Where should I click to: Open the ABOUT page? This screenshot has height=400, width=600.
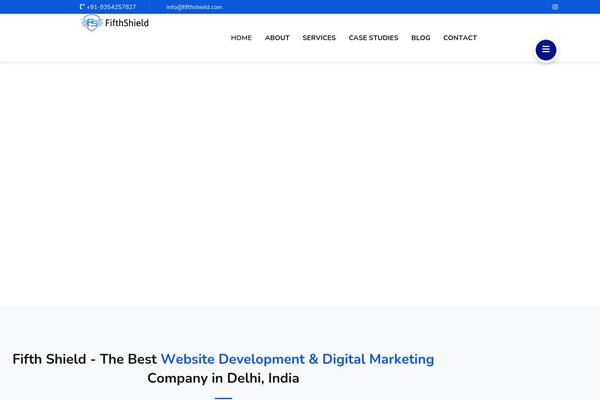click(277, 38)
